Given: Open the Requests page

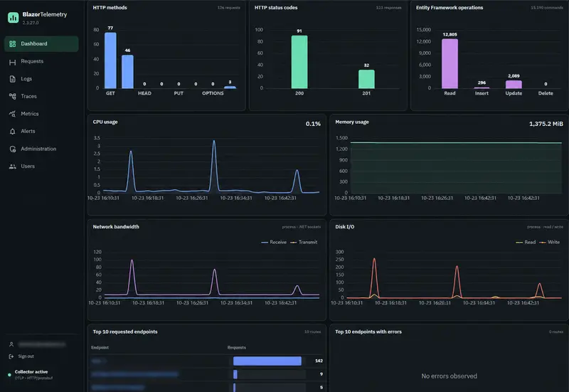Looking at the screenshot, I should point(41,61).
